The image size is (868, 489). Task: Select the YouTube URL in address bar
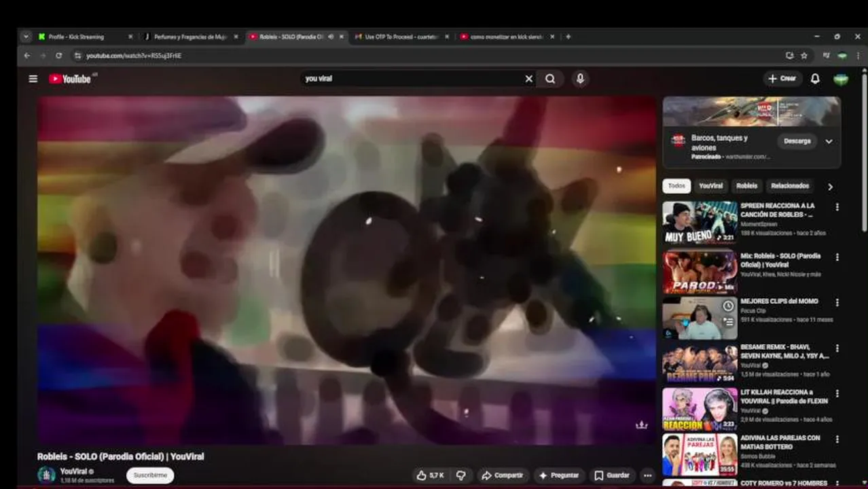[x=134, y=56]
